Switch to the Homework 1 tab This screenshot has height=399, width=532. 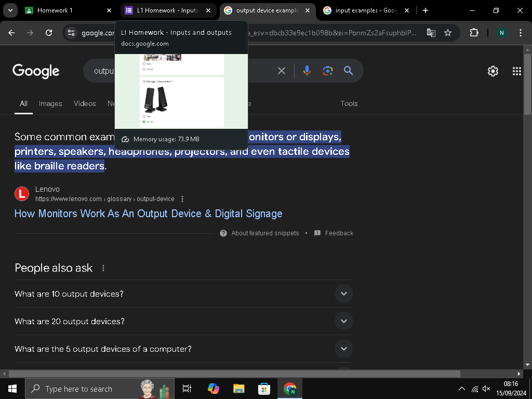[x=68, y=10]
